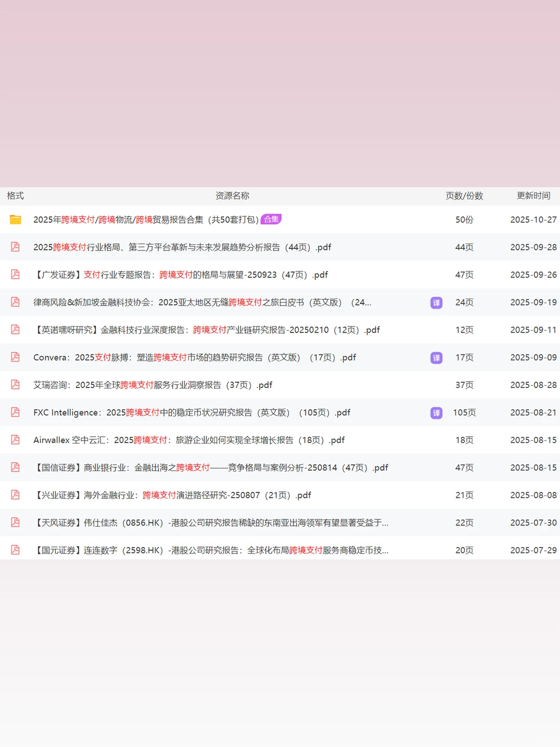The height and width of the screenshot is (747, 560).
Task: Click the 18页 page count cell
Action: [x=464, y=440]
